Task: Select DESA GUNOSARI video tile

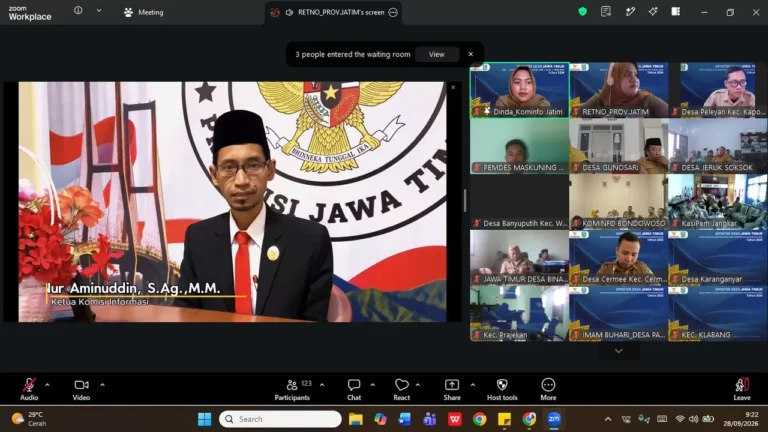Action: pyautogui.click(x=619, y=146)
